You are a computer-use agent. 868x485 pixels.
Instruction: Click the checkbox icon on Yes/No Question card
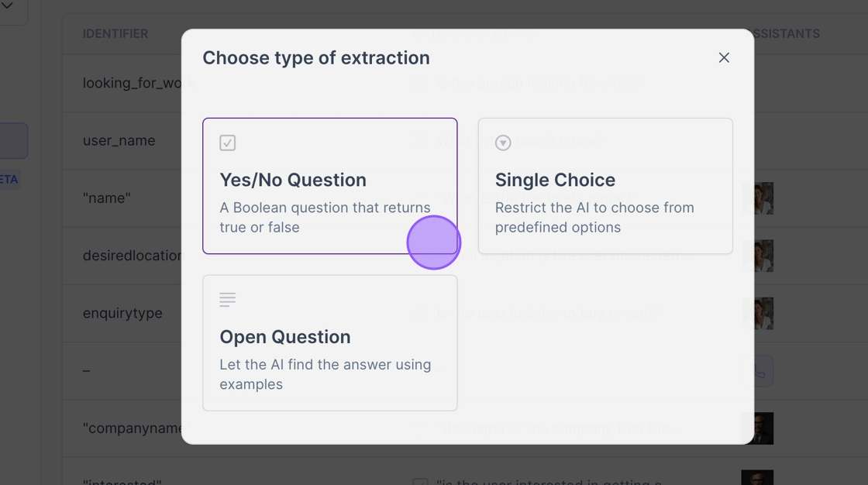pyautogui.click(x=227, y=143)
